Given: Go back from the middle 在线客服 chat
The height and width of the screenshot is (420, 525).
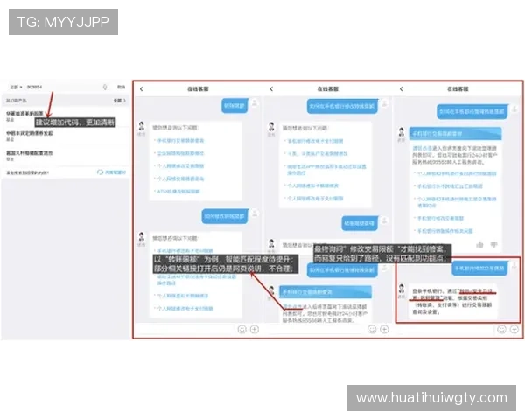Looking at the screenshot, I should click(271, 89).
